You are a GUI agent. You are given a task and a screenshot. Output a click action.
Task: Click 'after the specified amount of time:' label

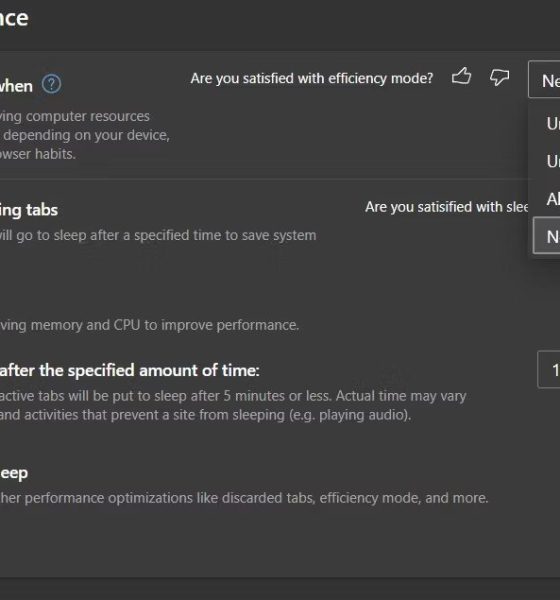coord(129,370)
